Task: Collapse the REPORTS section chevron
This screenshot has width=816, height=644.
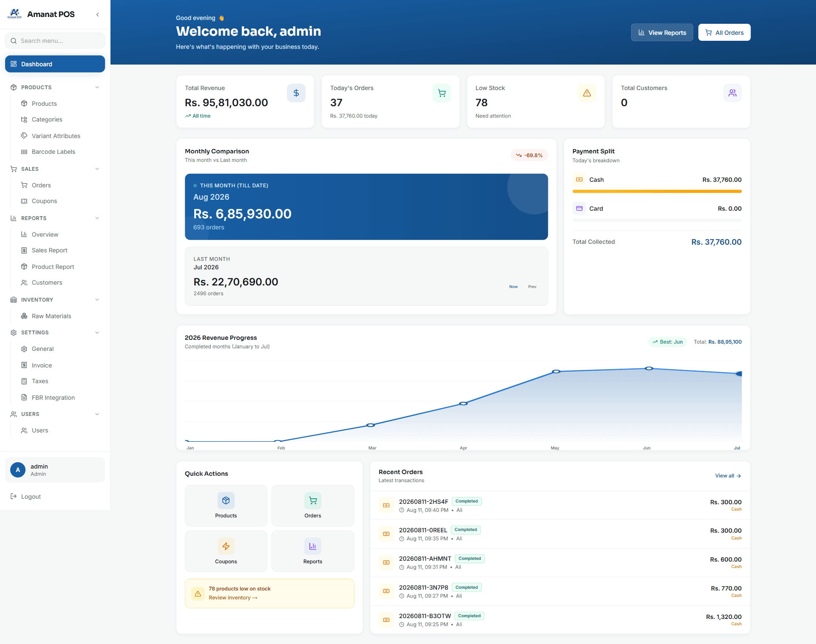Action: (x=97, y=218)
